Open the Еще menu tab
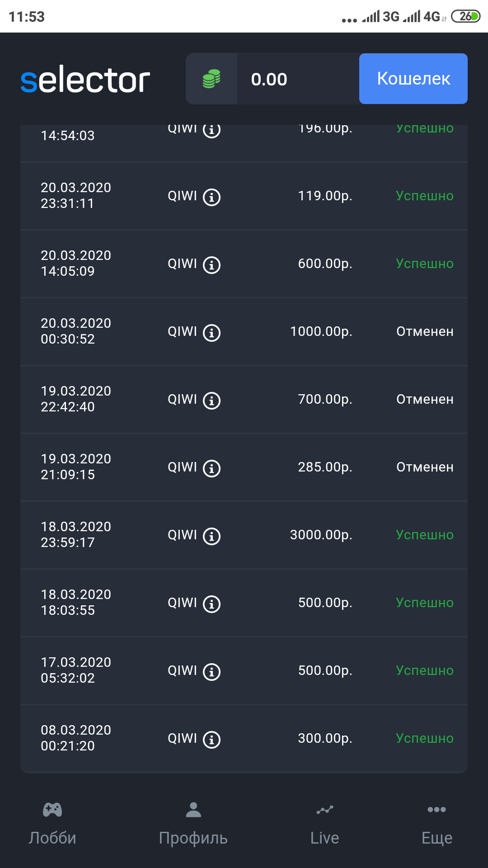Screen dimensions: 488x868 tap(436, 824)
